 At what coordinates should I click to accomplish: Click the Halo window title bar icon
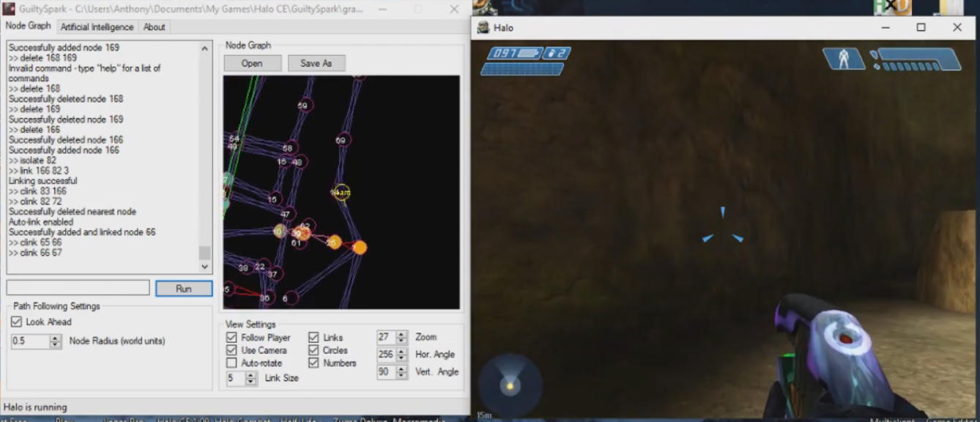click(x=483, y=28)
